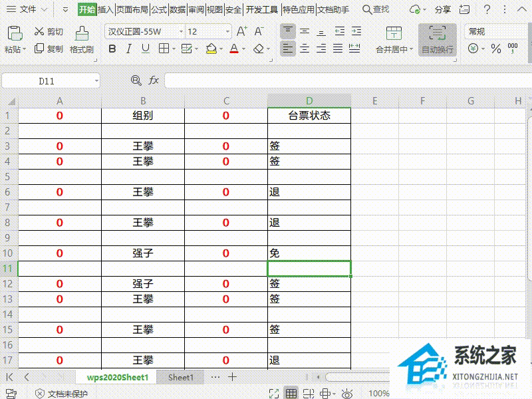Disable the 自动换行 wrap text option
This screenshot has height=399, width=532.
pos(438,40)
